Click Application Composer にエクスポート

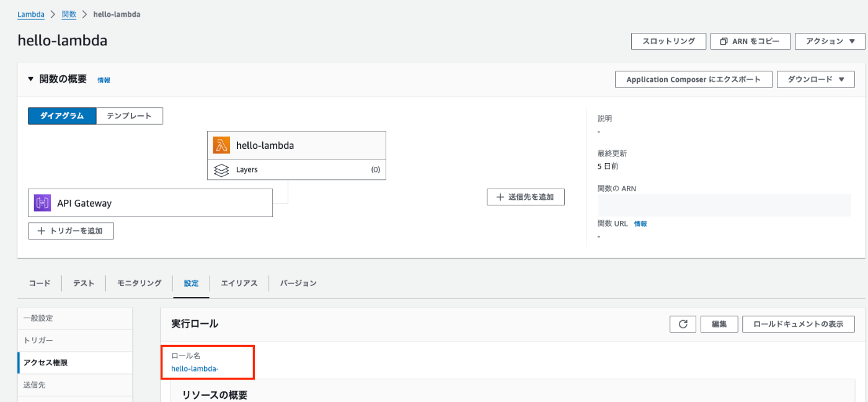click(x=693, y=79)
